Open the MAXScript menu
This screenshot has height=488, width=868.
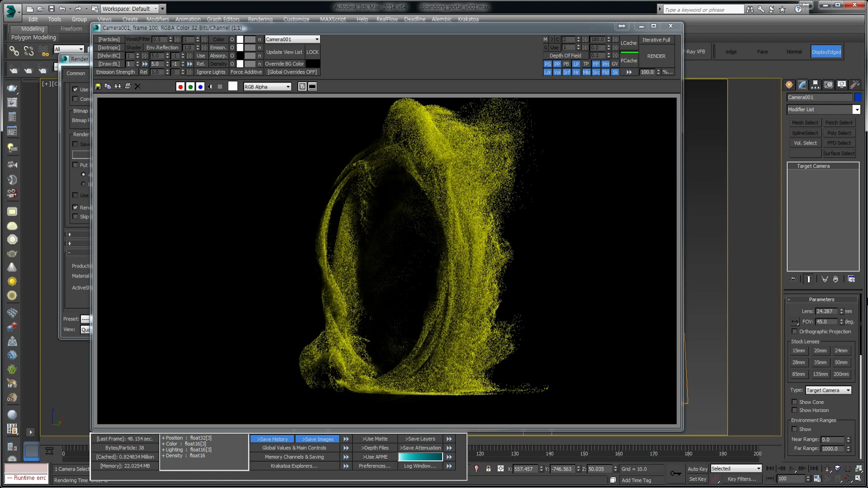(x=333, y=19)
